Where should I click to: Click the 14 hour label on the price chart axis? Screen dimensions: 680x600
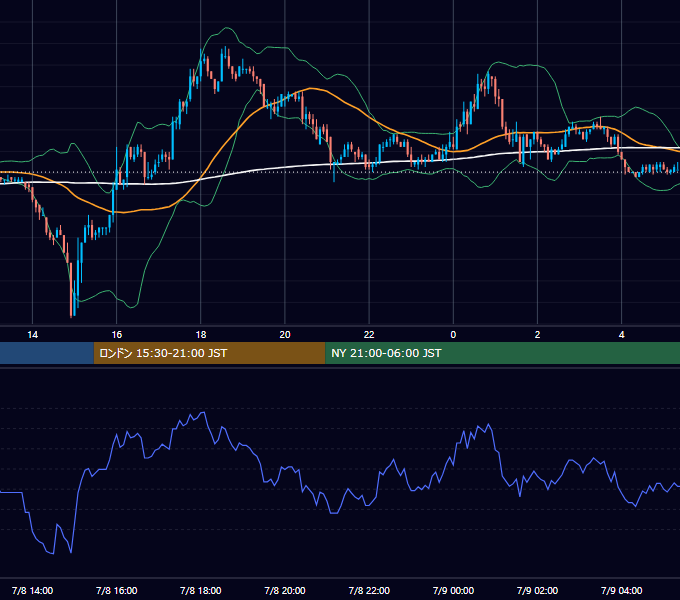point(33,335)
